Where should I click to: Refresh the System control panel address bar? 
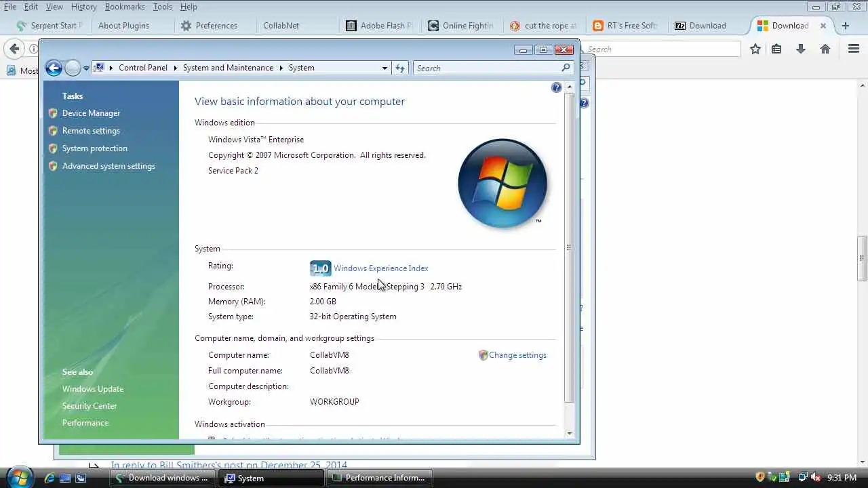coord(400,68)
